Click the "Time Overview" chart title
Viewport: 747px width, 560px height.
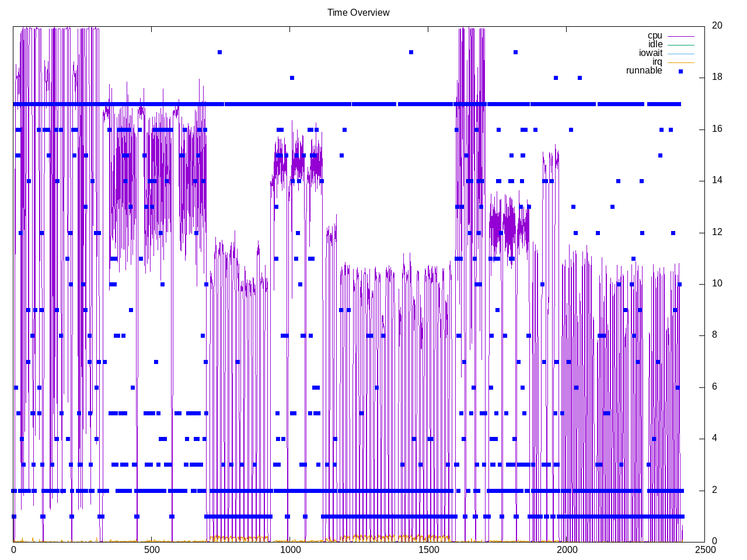[358, 12]
